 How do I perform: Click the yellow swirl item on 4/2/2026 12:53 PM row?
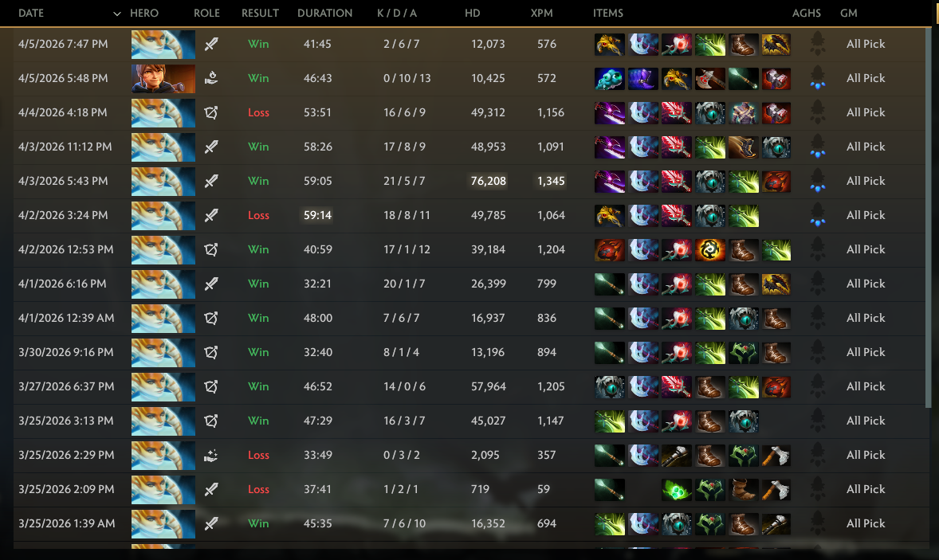(x=709, y=250)
